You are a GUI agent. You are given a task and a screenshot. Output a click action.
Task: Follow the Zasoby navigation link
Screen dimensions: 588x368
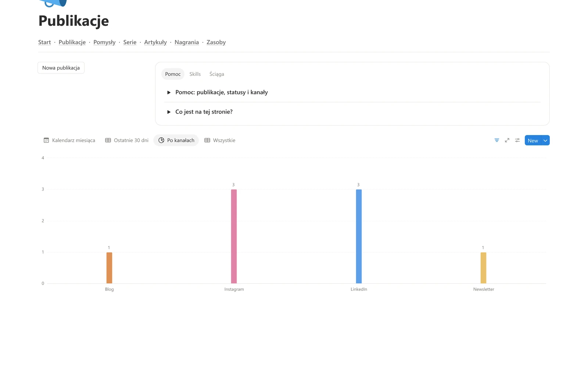pos(216,42)
